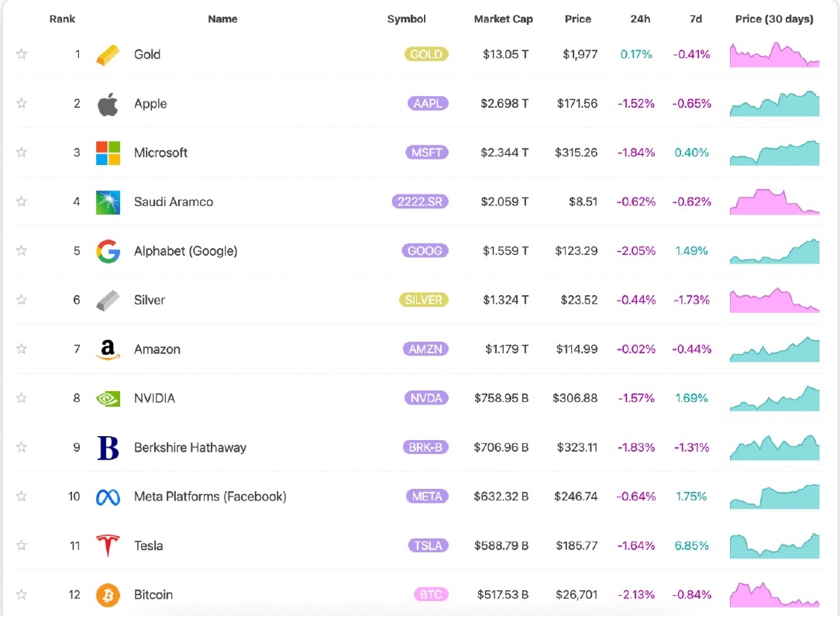
Task: Star Alphabet (Google) as favorite
Action: 22,251
